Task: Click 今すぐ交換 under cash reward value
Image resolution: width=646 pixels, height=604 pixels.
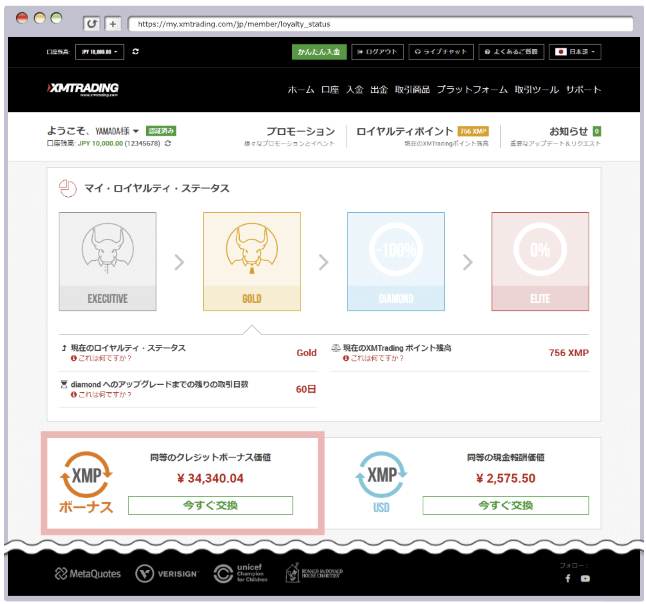Action: tap(506, 505)
